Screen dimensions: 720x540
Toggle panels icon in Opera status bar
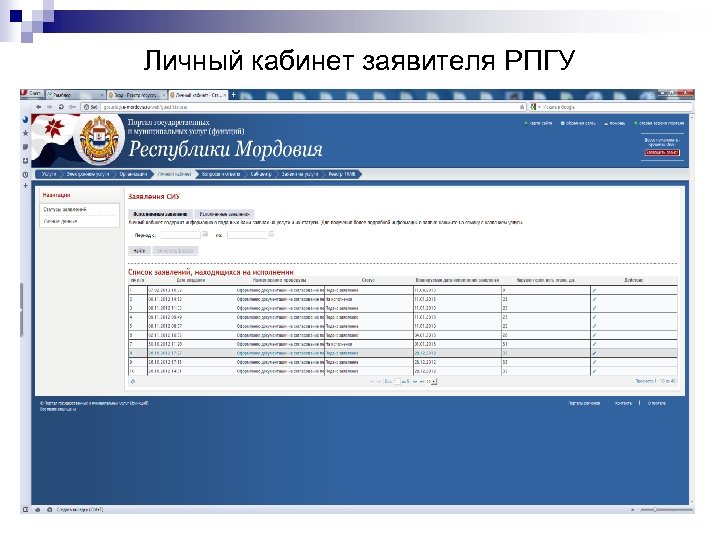coord(26,509)
